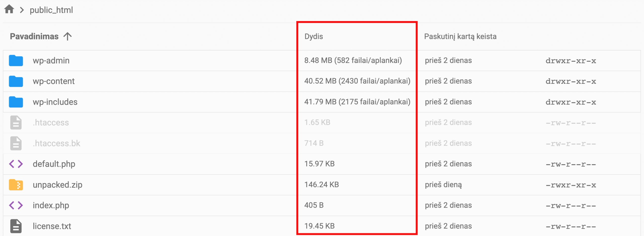Click the license.txt document icon

coord(16,226)
